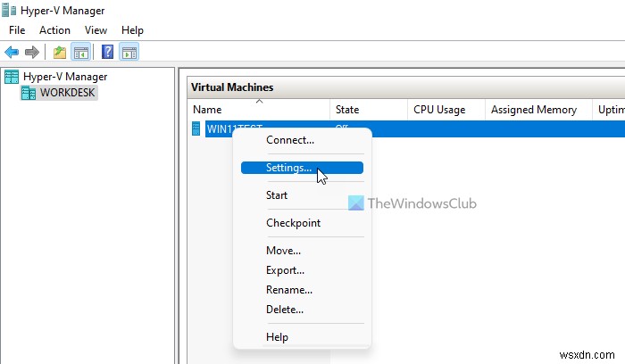Click the WIN11TEST virtual machine icon

pyautogui.click(x=196, y=128)
